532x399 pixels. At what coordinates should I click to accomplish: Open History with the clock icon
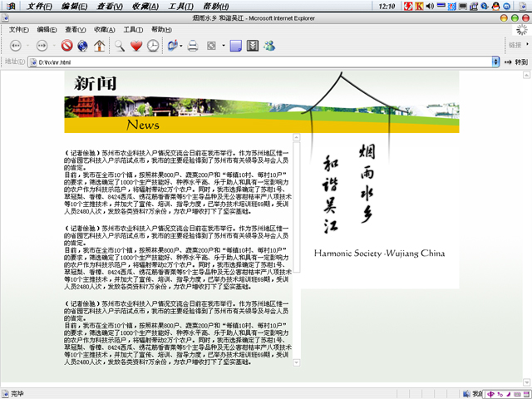click(x=153, y=46)
